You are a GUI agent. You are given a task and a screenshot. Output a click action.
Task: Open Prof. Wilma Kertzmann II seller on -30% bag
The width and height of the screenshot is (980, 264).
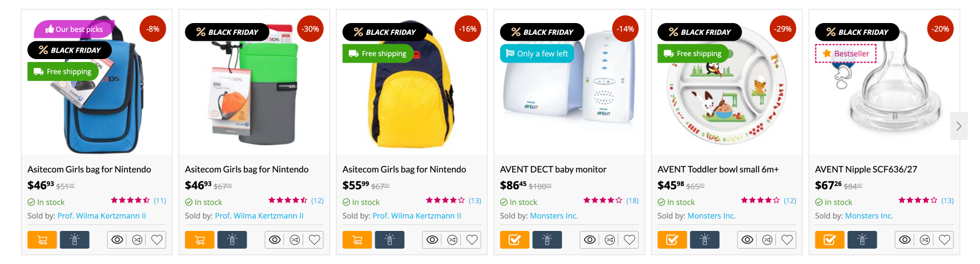coord(259,216)
